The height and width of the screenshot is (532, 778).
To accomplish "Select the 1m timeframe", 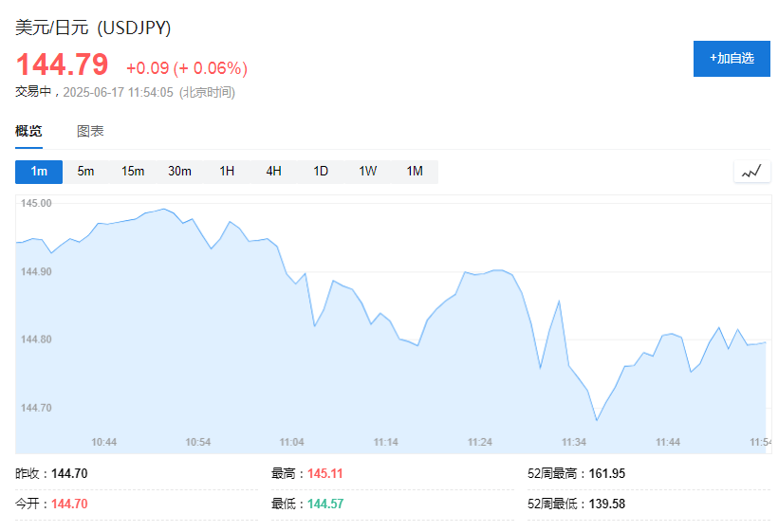I will pos(39,172).
